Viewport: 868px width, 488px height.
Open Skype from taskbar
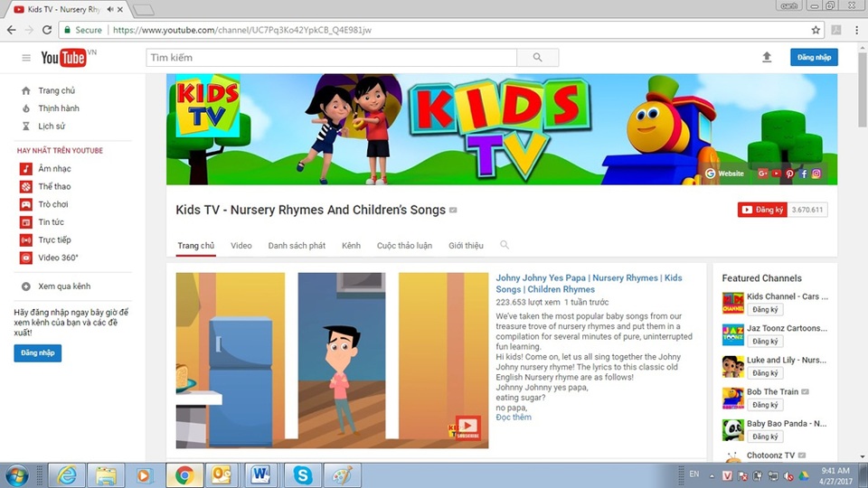pos(303,475)
